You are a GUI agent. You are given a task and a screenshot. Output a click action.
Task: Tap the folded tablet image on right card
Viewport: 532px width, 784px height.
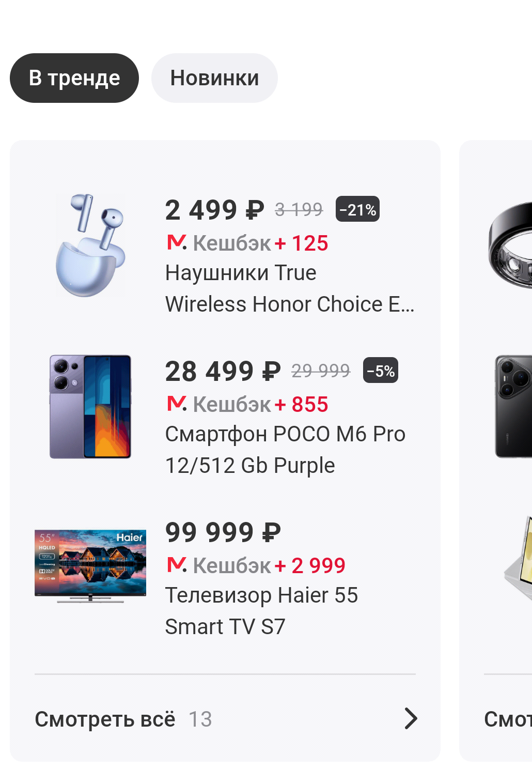[x=518, y=559]
